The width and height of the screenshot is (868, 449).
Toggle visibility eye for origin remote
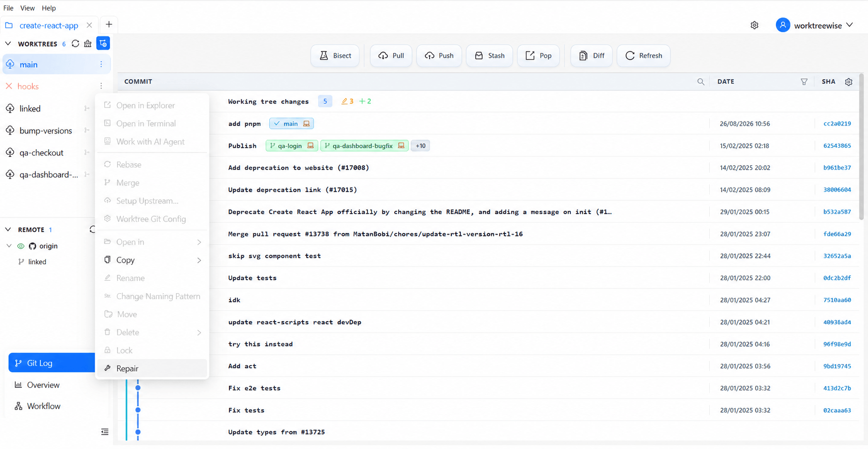(21, 246)
